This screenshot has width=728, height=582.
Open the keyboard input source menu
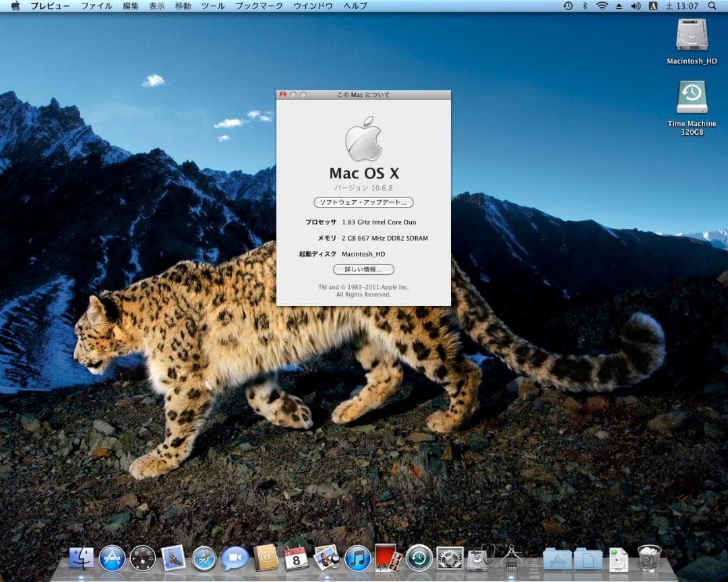tap(654, 6)
